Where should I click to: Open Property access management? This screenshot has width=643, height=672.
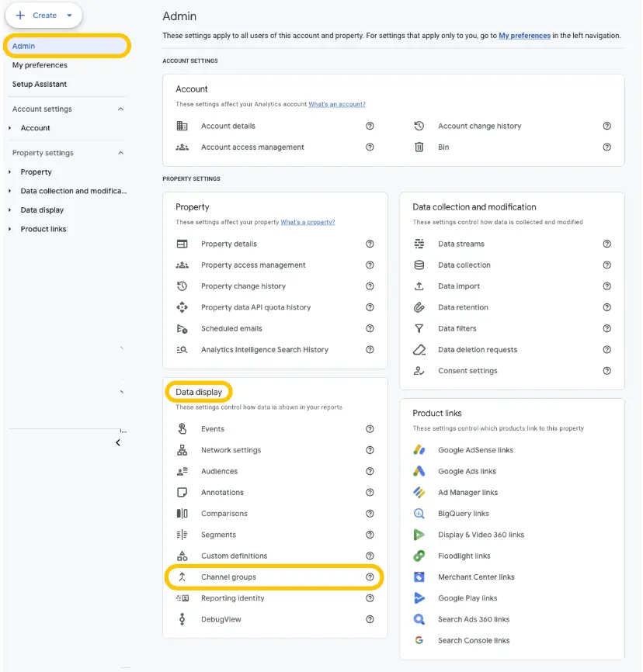click(x=253, y=265)
